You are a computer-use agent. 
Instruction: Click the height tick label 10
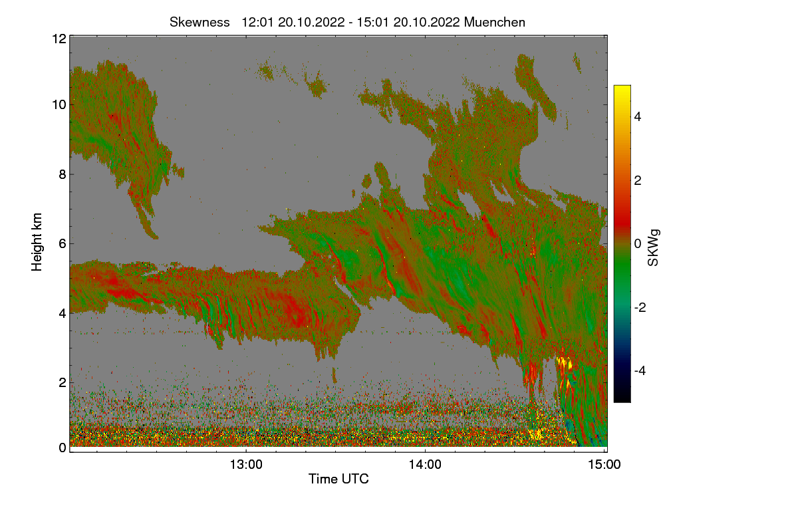[x=59, y=104]
